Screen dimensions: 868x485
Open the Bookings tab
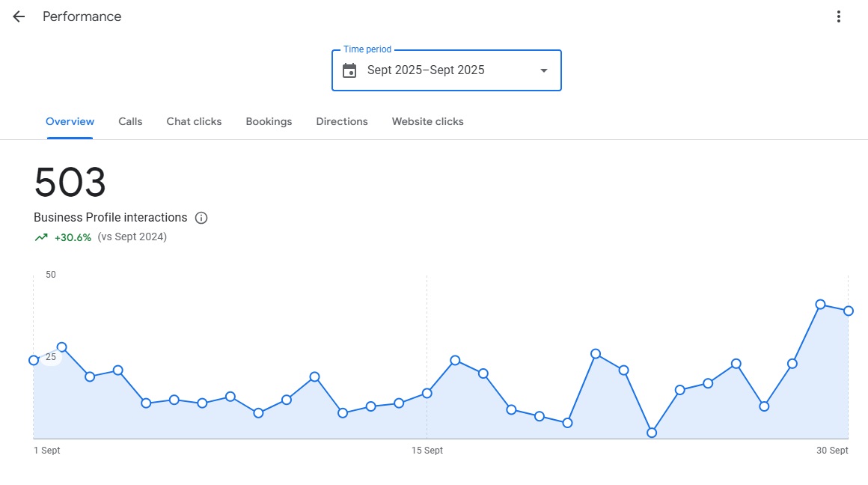(269, 121)
